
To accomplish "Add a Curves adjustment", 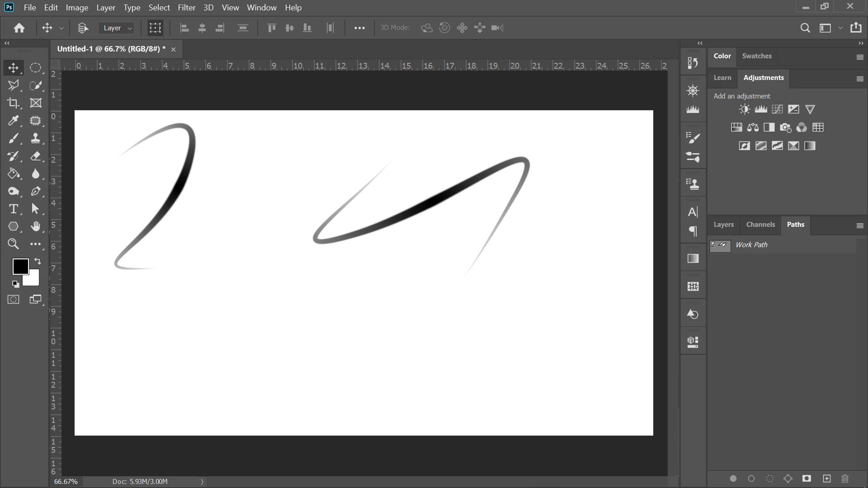I will (x=777, y=109).
